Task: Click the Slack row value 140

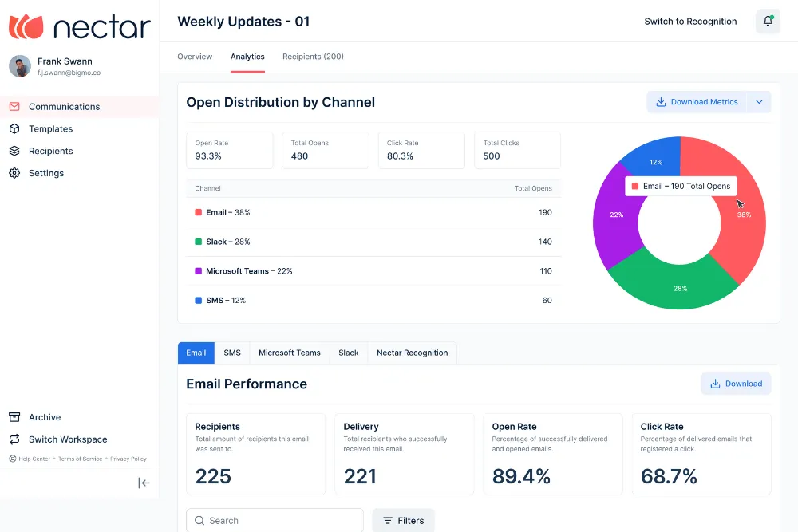Action: click(x=545, y=242)
